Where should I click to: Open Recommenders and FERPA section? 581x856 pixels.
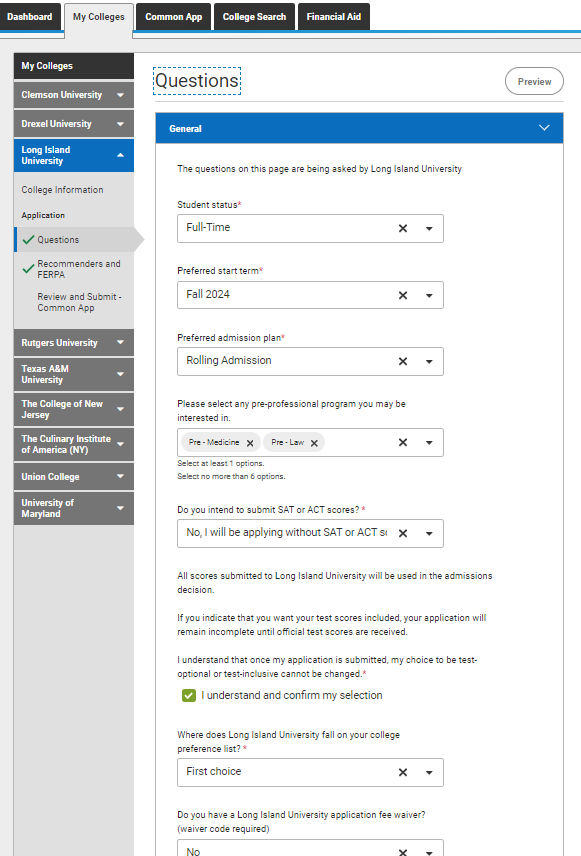click(79, 269)
